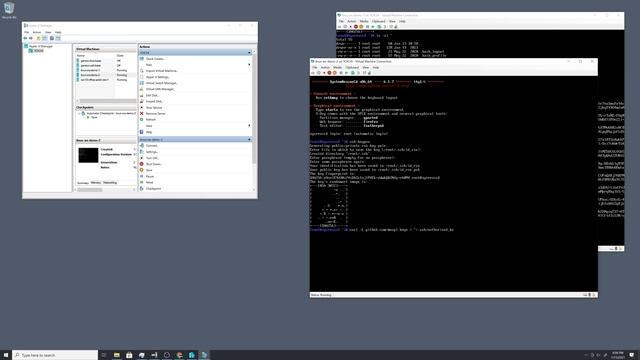Expand Automatic Checkpoint tree node

tap(79, 113)
